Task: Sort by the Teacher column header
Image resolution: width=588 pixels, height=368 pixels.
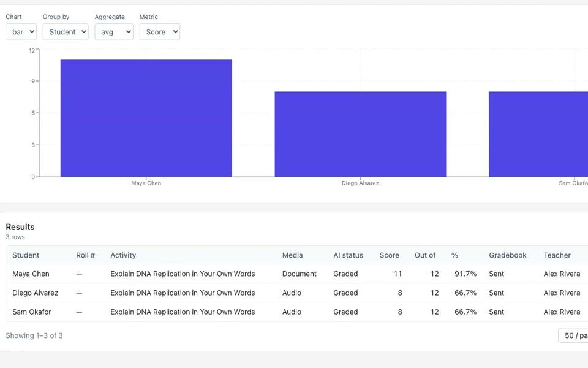Action: [x=557, y=255]
